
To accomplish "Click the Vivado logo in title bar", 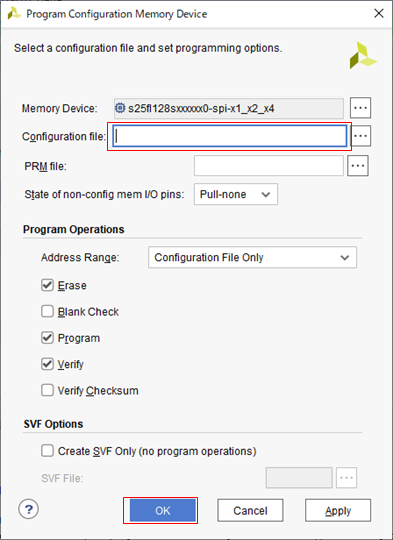I will 14,14.
